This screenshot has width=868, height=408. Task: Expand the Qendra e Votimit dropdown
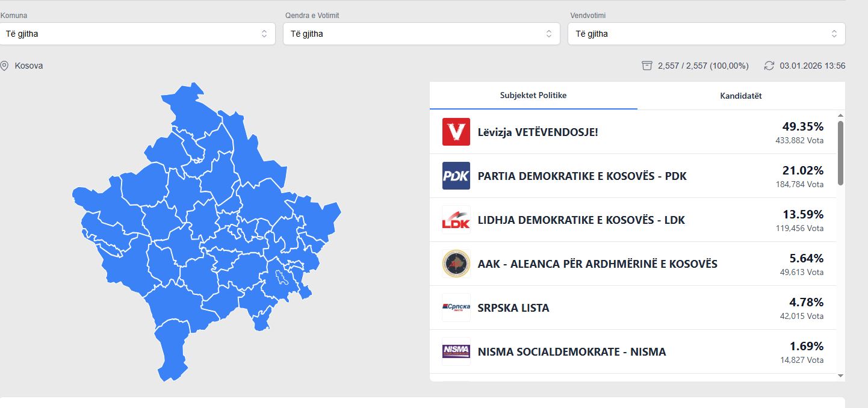pyautogui.click(x=421, y=34)
